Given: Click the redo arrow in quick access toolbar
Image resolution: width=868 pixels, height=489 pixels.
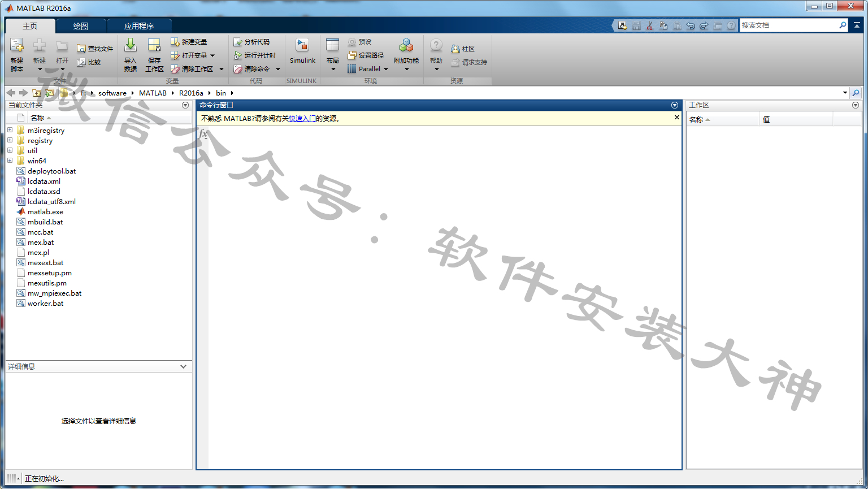Looking at the screenshot, I should tap(704, 25).
